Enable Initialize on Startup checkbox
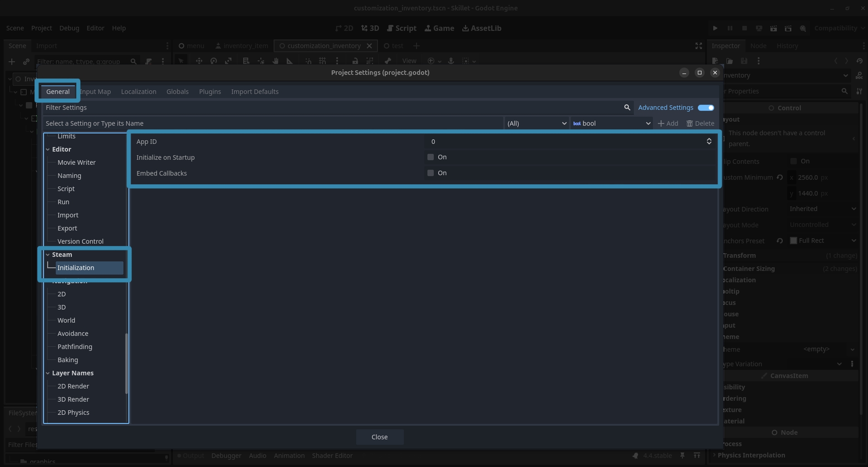This screenshot has width=868, height=467. 431,157
